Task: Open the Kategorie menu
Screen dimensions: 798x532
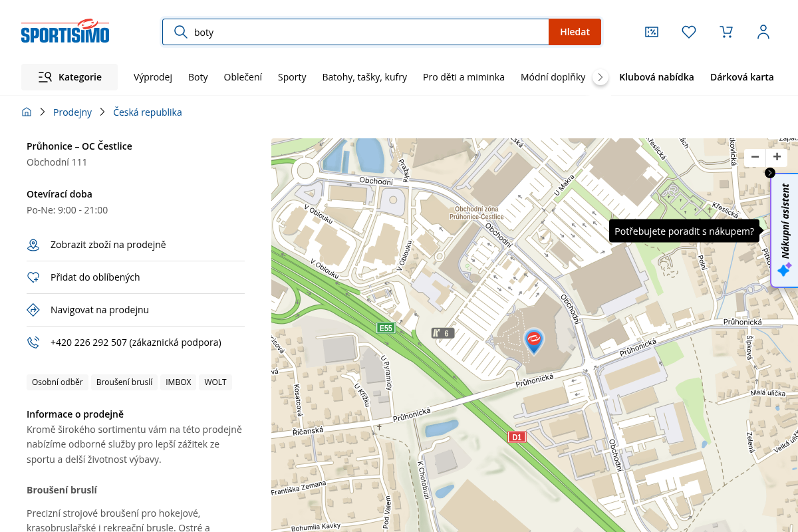Action: click(x=69, y=77)
